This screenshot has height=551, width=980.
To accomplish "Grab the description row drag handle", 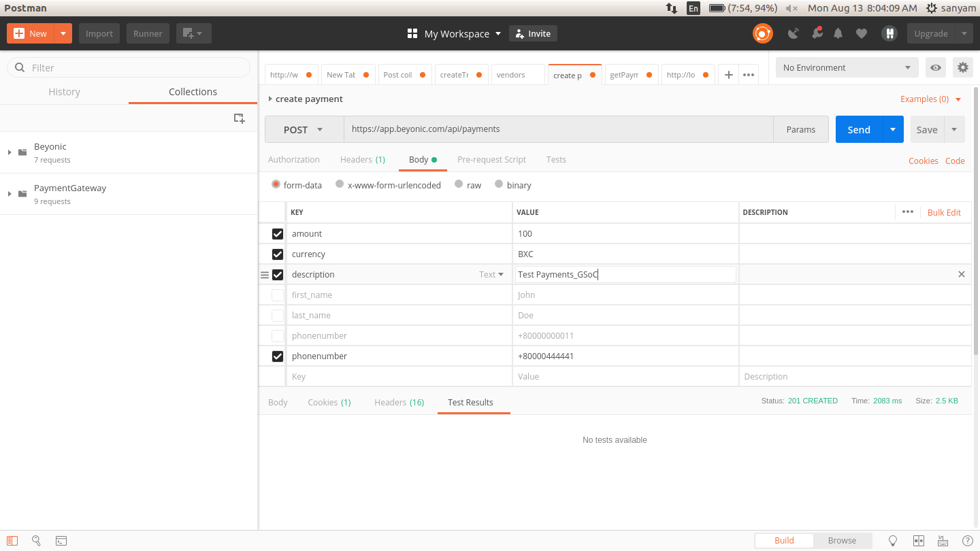I will (x=265, y=275).
